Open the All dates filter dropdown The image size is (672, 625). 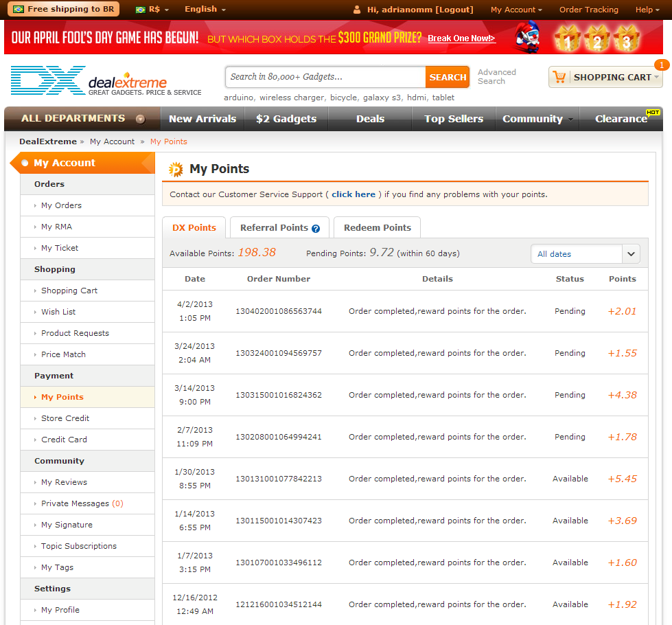click(x=585, y=254)
